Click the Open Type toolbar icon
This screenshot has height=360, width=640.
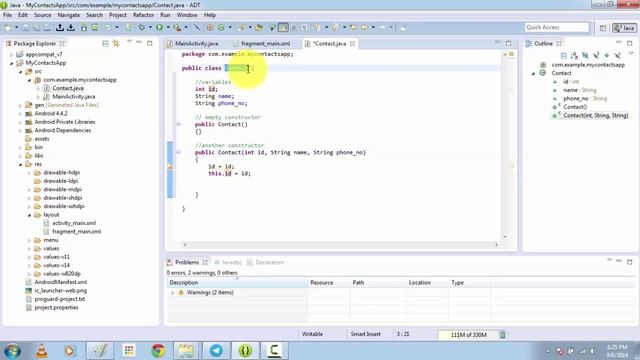[x=241, y=27]
